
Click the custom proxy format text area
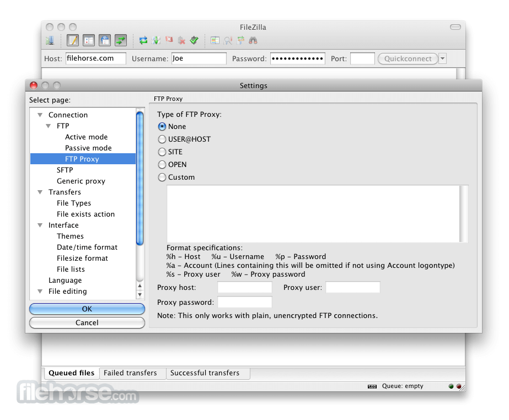pyautogui.click(x=317, y=214)
